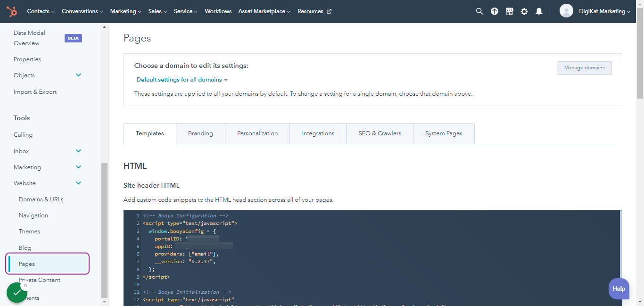Expand the Objects sidebar chevron
This screenshot has height=306, width=644.
[78, 75]
